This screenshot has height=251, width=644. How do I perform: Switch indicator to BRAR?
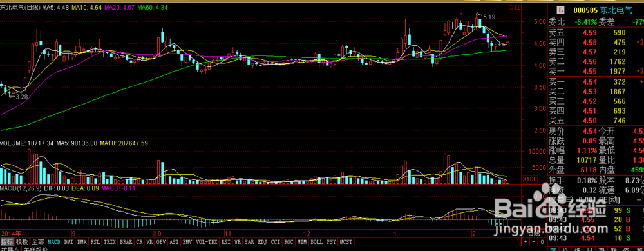click(126, 242)
